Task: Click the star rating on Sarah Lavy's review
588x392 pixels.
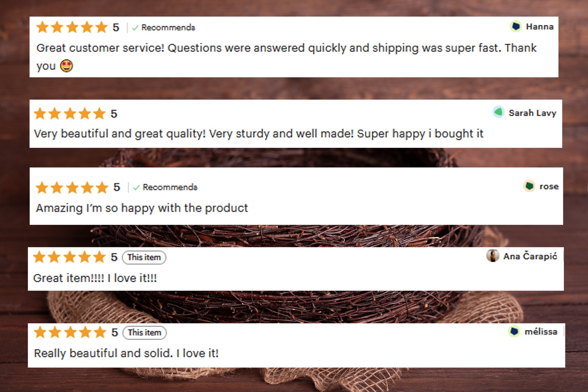Action: [x=70, y=114]
